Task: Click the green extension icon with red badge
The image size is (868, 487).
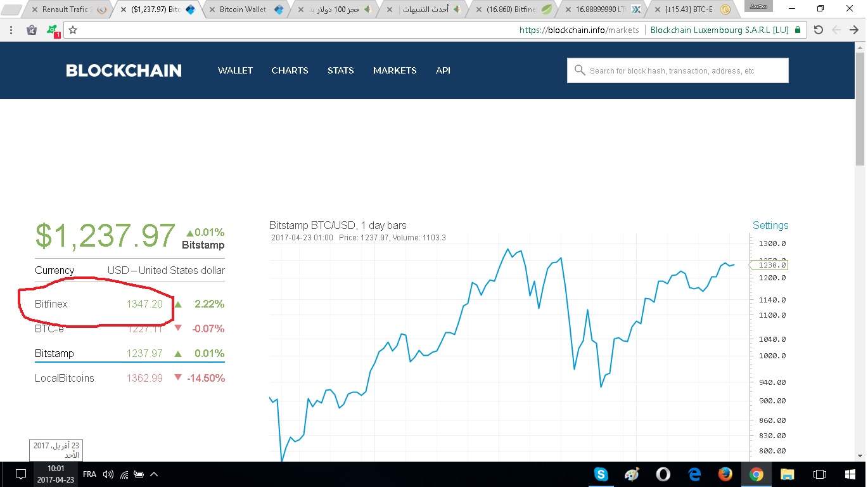Action: pos(53,30)
